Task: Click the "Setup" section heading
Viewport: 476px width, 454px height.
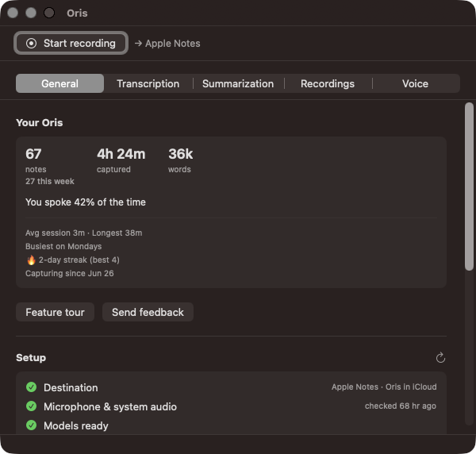Action: click(31, 358)
